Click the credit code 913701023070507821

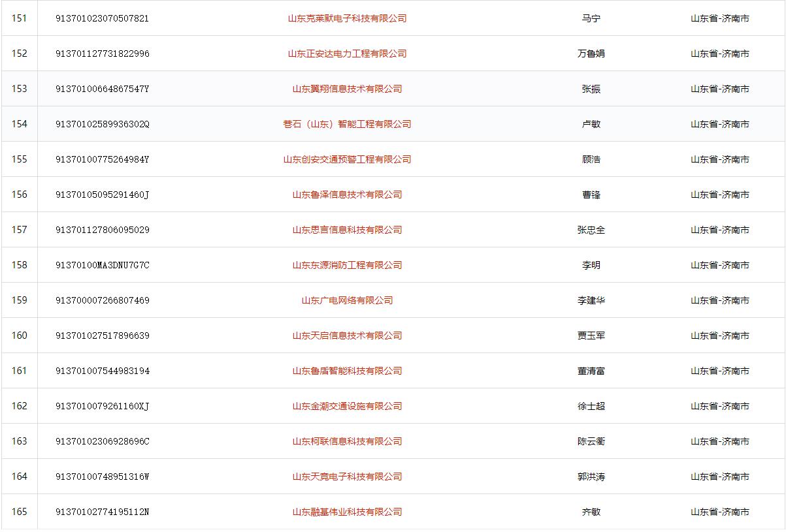pyautogui.click(x=103, y=18)
